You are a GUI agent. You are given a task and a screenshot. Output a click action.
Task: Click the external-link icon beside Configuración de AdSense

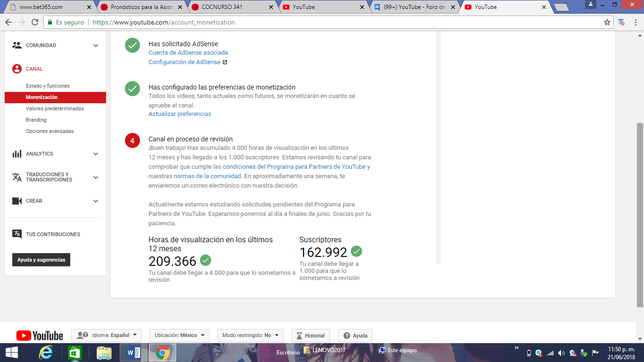tap(225, 62)
